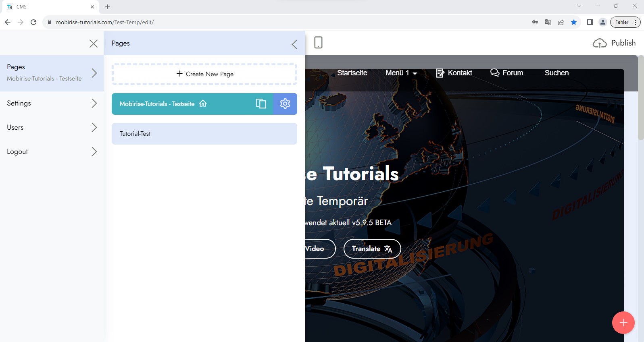Duplicate the Mobirise-Tutorials Testseite page
This screenshot has height=342, width=644.
(261, 104)
